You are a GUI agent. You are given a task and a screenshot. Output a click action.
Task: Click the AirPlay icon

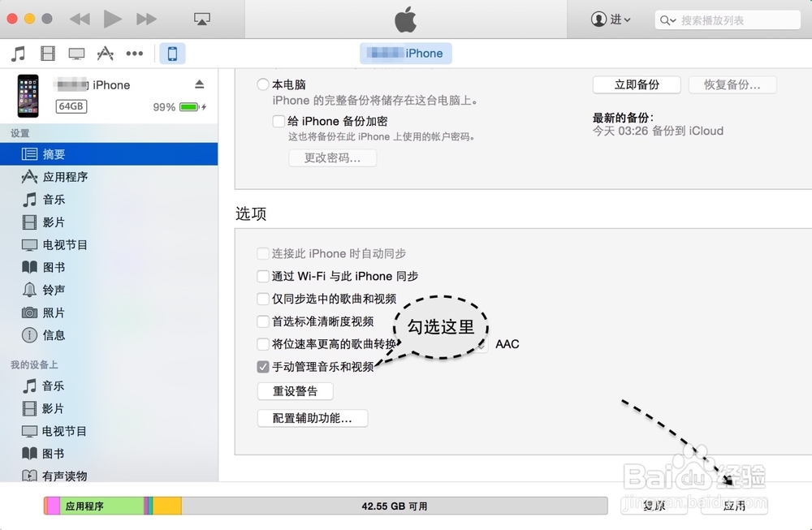[x=202, y=19]
